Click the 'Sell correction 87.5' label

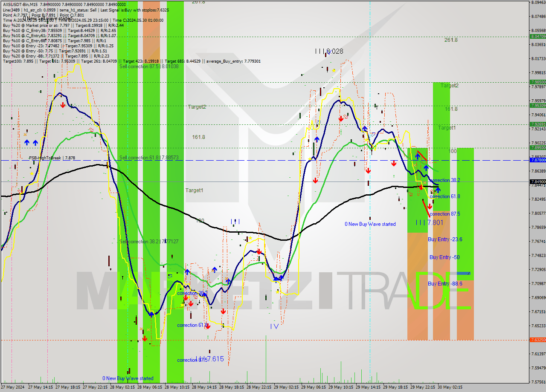(149, 66)
